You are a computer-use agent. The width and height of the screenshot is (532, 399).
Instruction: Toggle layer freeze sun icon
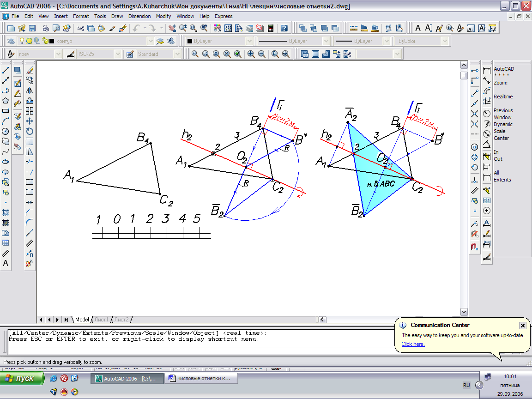(x=29, y=41)
